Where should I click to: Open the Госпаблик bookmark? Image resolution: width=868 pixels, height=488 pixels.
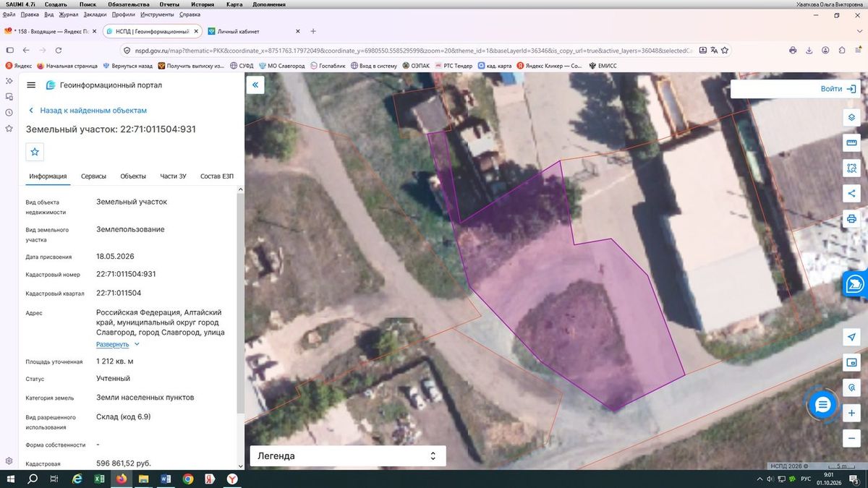click(329, 66)
